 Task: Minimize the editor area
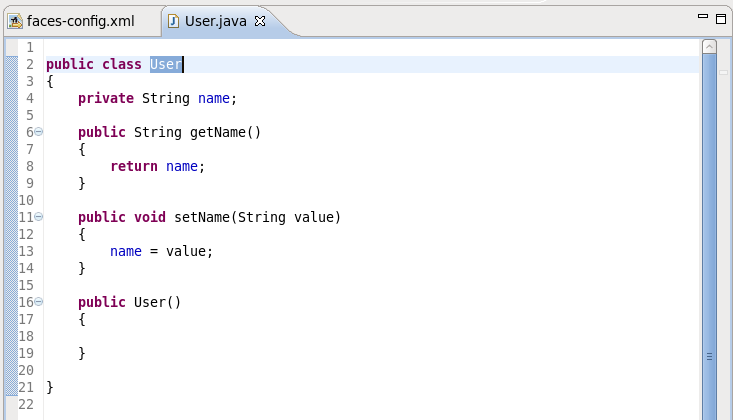[701, 19]
